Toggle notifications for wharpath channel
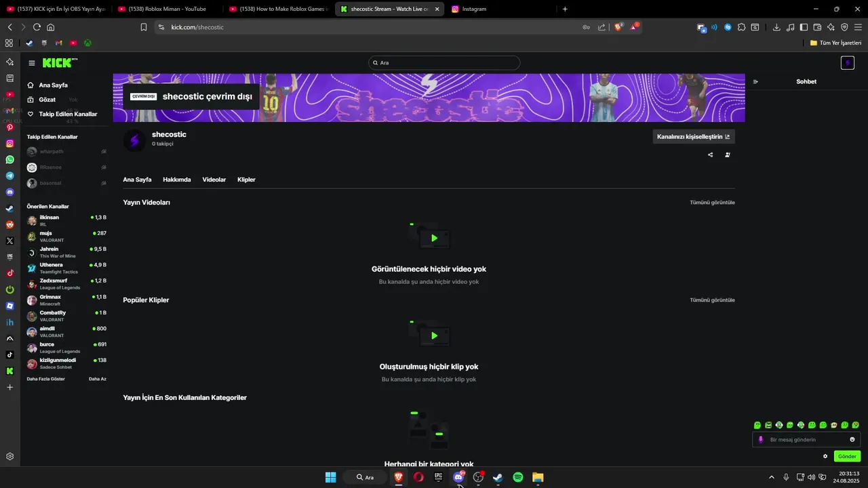The image size is (868, 488). pyautogui.click(x=104, y=151)
